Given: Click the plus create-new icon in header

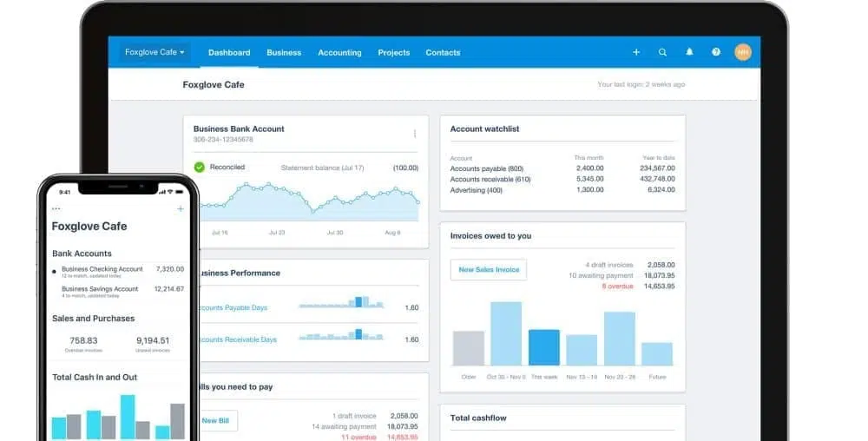Looking at the screenshot, I should pos(635,52).
